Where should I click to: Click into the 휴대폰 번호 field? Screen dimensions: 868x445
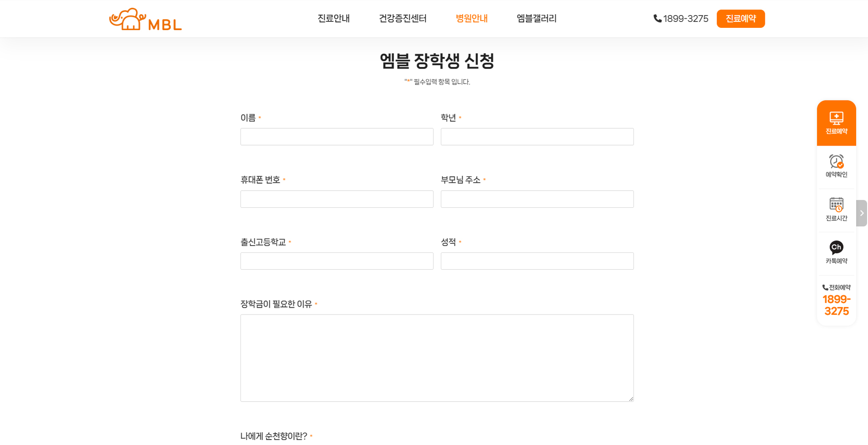(337, 199)
